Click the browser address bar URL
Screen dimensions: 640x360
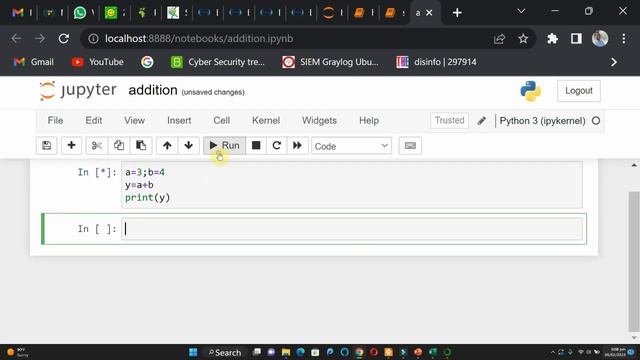(199, 39)
